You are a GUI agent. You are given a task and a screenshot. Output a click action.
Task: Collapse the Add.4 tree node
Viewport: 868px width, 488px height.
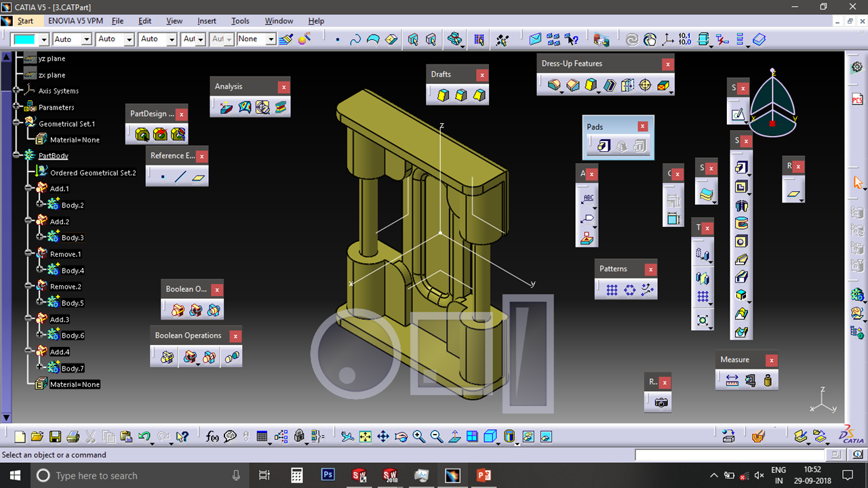point(28,351)
